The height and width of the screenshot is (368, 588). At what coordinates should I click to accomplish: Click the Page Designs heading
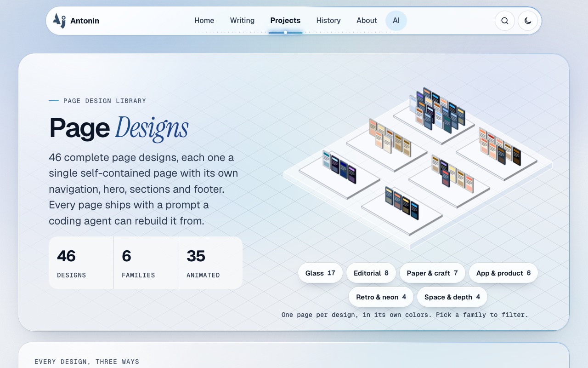click(x=119, y=128)
